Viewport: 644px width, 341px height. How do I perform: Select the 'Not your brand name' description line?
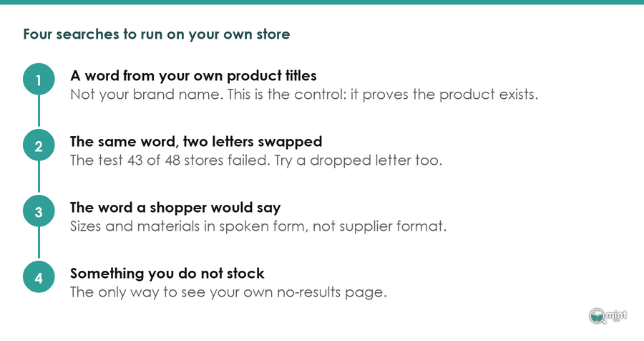pyautogui.click(x=304, y=95)
